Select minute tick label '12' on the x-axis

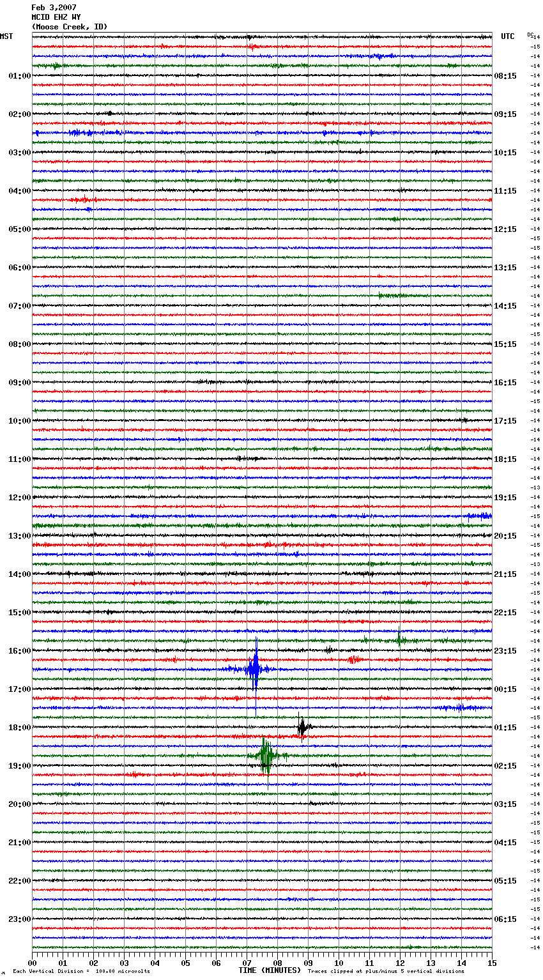tap(400, 963)
